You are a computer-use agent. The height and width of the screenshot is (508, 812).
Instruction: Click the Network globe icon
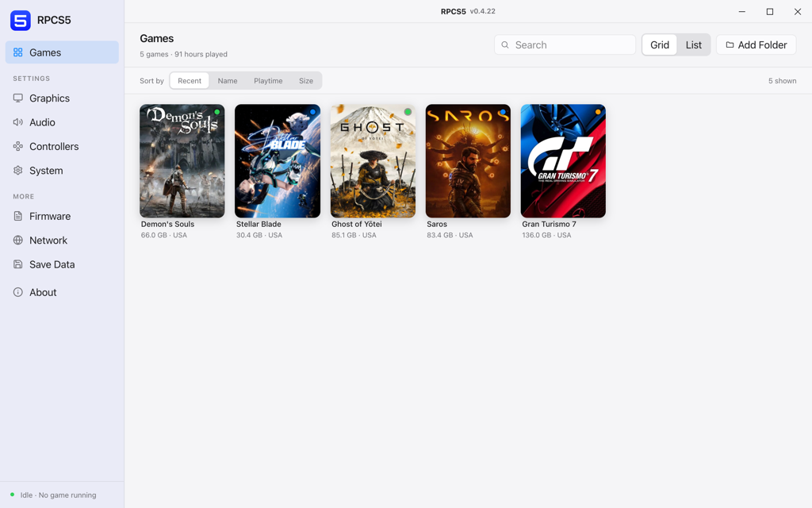18,240
